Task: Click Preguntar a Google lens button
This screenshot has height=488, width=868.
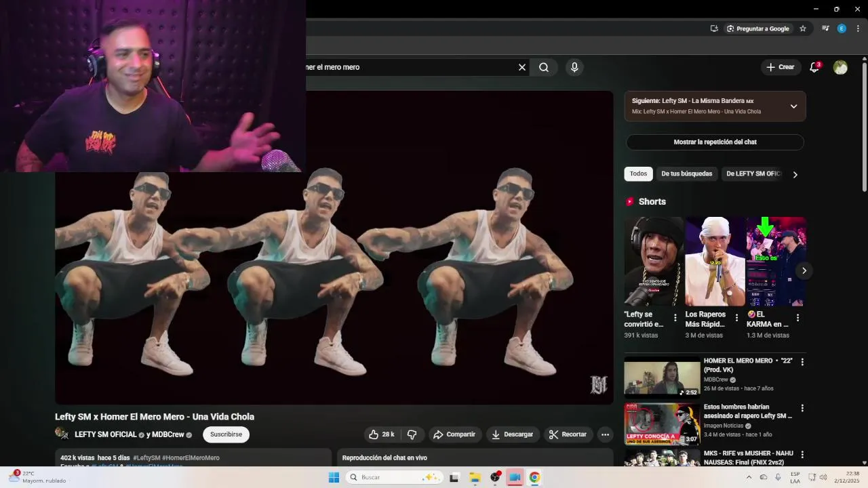Action: click(x=758, y=28)
